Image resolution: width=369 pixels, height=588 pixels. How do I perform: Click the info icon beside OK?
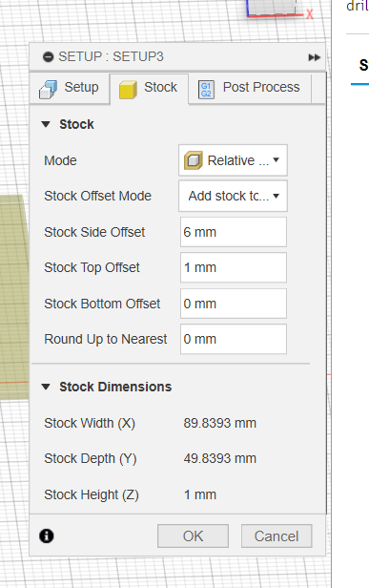coord(47,535)
